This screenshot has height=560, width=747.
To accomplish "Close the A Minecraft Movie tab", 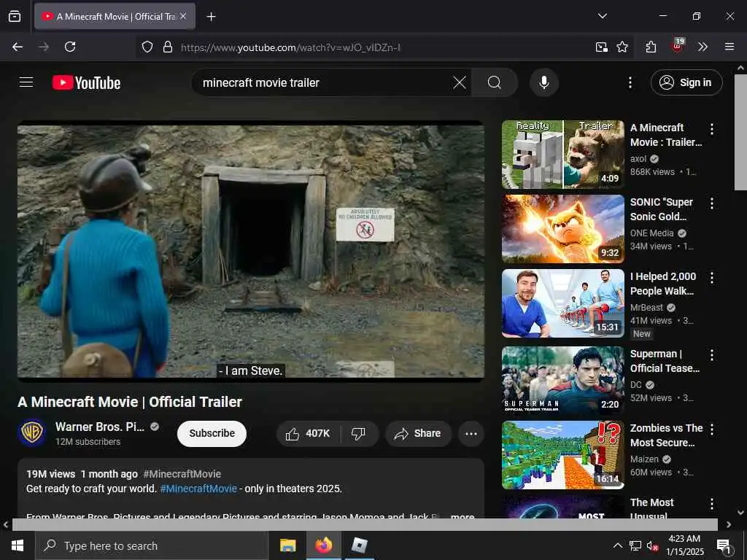I will [183, 16].
